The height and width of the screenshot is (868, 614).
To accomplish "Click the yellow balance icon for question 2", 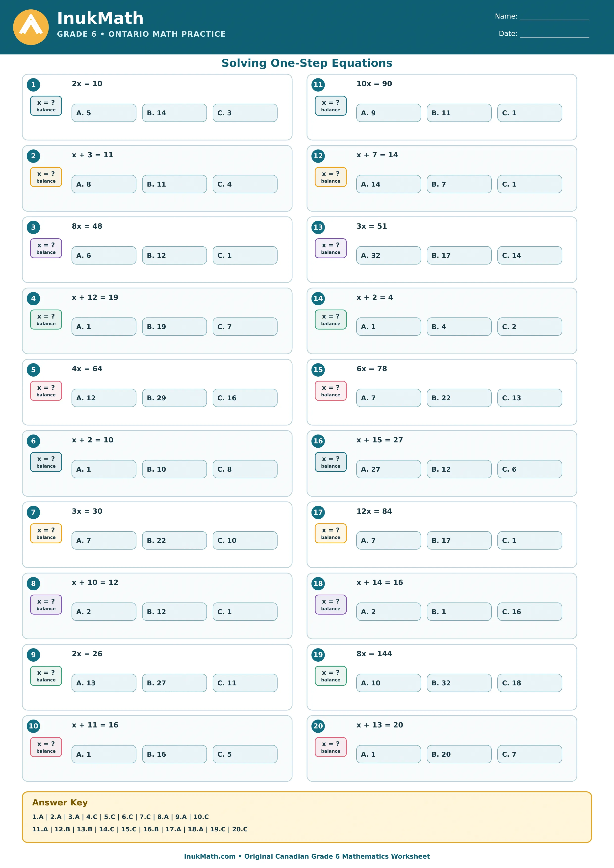I will point(46,177).
